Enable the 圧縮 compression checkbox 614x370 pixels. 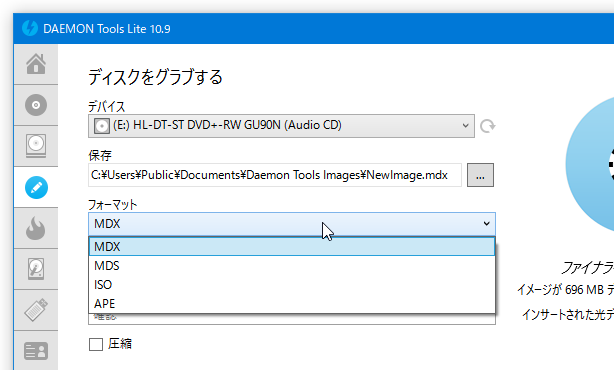coord(96,344)
